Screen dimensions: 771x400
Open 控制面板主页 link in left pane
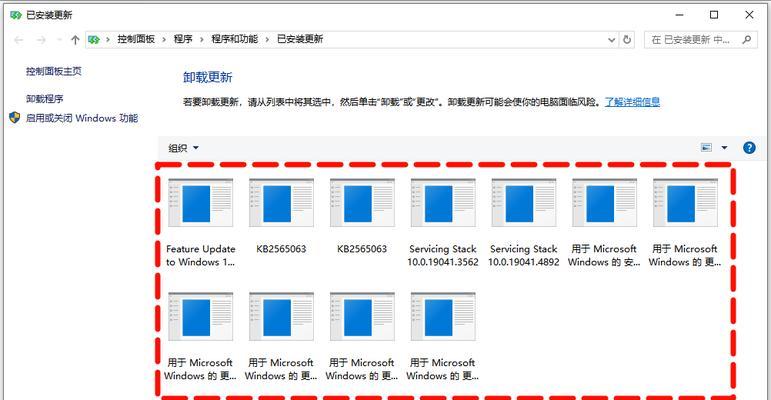tap(54, 71)
